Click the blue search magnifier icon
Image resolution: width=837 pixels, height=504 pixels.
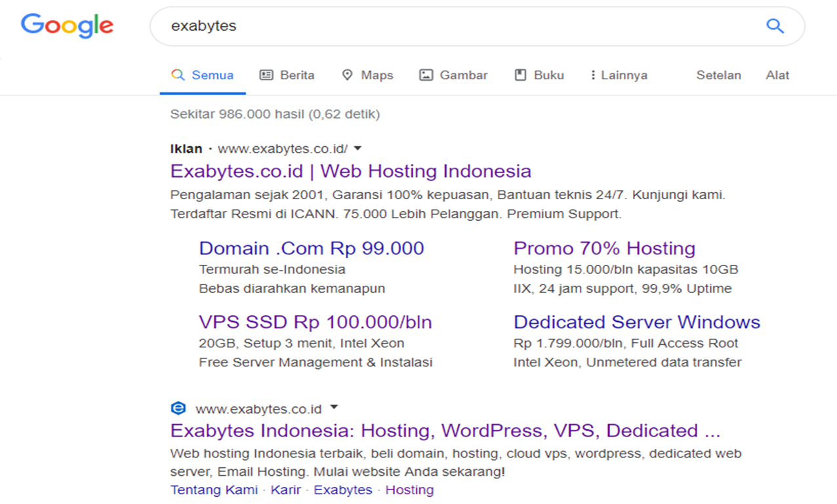[775, 26]
